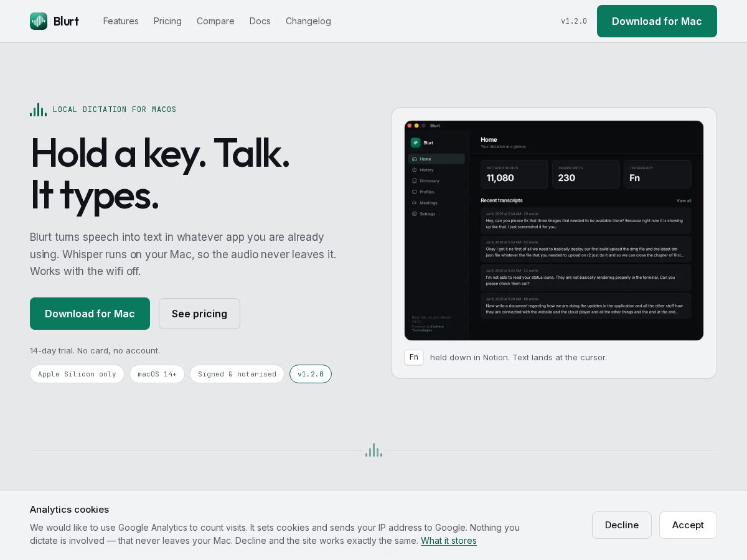747x560 pixels.
Task: Click the caption about holding down in Notion
Action: coord(519,357)
